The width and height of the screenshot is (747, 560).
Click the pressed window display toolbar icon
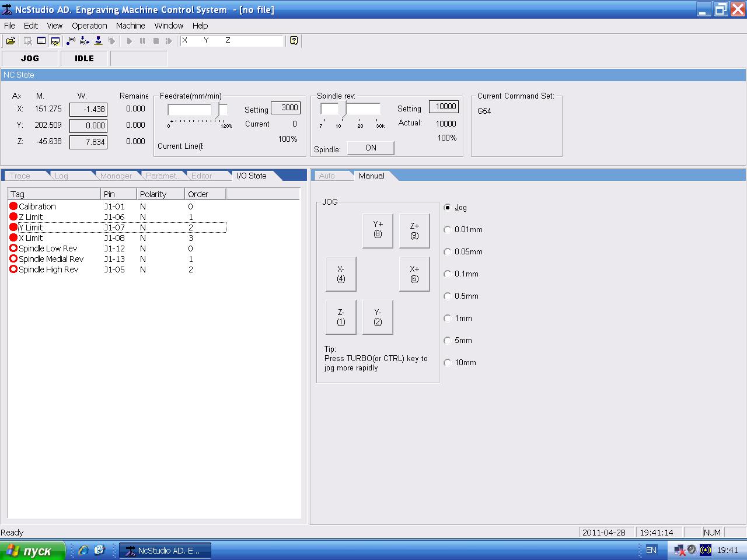coord(55,41)
